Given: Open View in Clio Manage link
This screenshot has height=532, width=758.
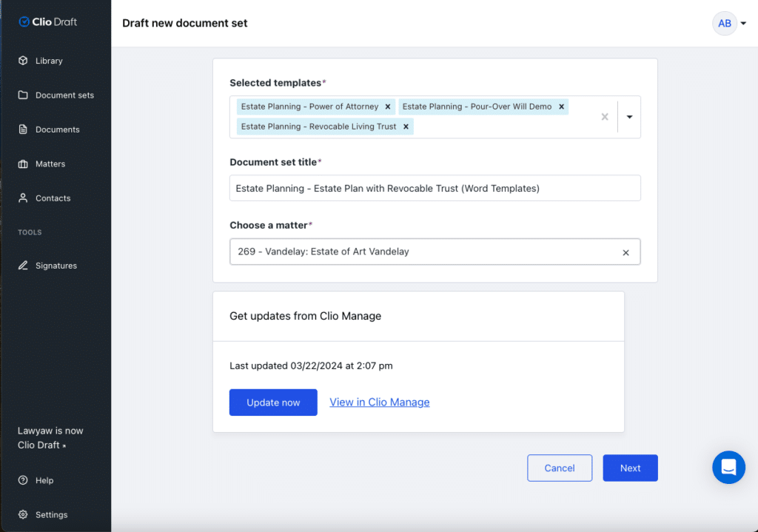Looking at the screenshot, I should [379, 402].
